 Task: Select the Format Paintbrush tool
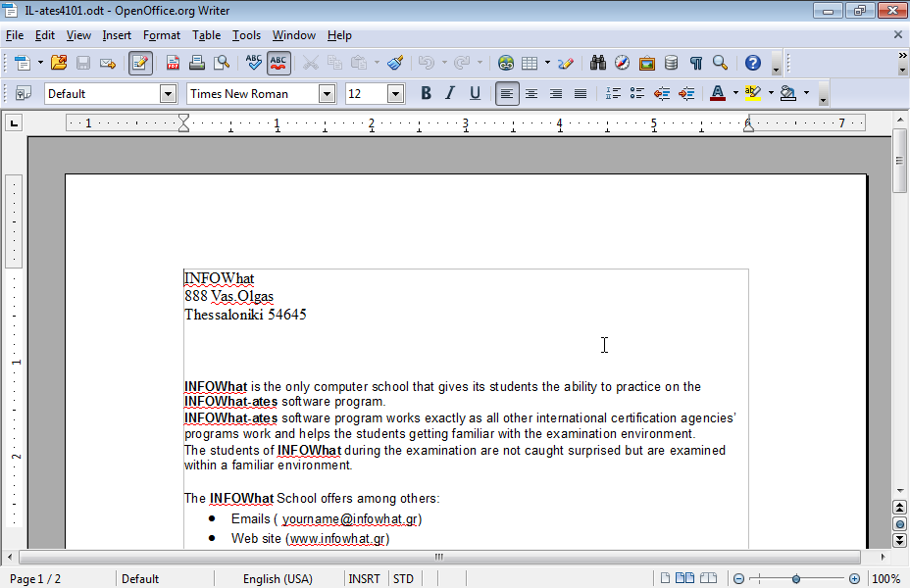pos(393,63)
